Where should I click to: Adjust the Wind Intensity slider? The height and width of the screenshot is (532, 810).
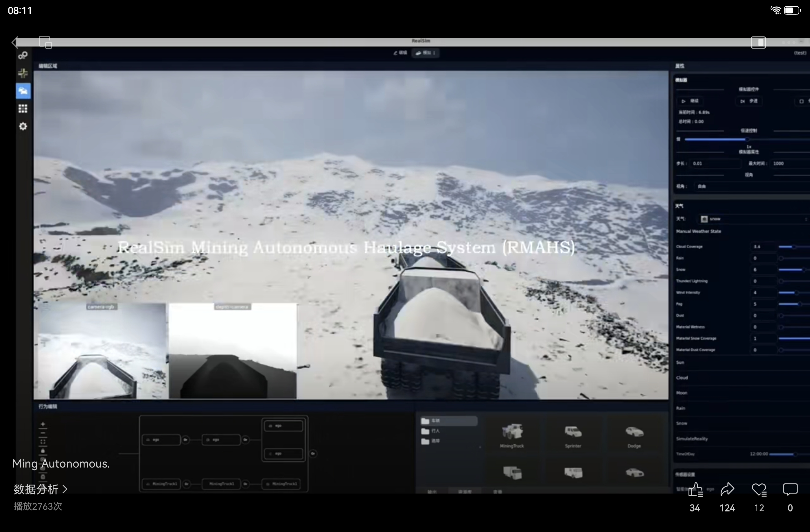[794, 293]
